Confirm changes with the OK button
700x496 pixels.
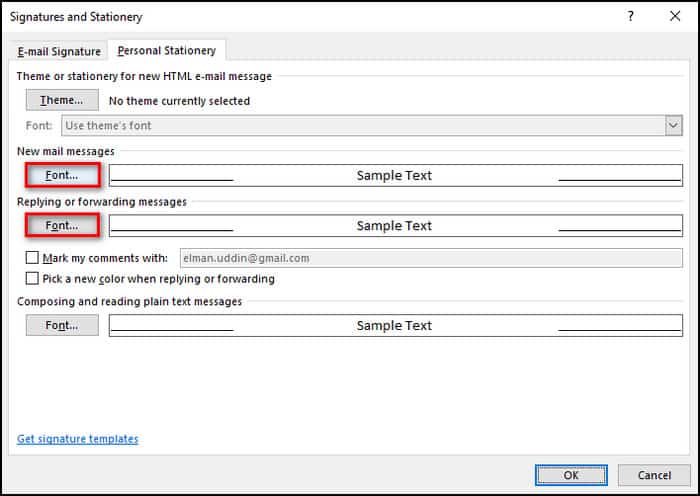pos(571,475)
